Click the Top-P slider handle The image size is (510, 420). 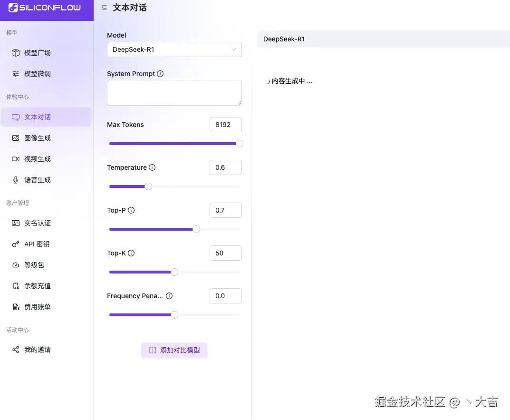coord(196,229)
